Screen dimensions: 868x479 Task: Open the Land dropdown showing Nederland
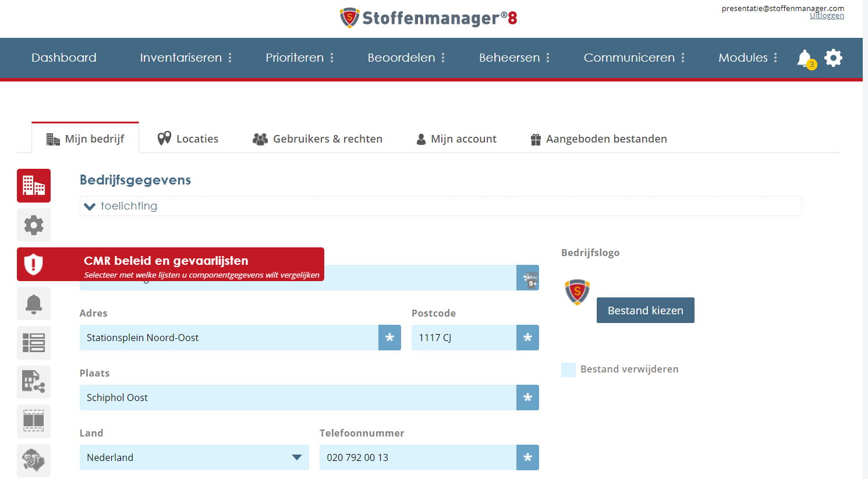tap(194, 457)
